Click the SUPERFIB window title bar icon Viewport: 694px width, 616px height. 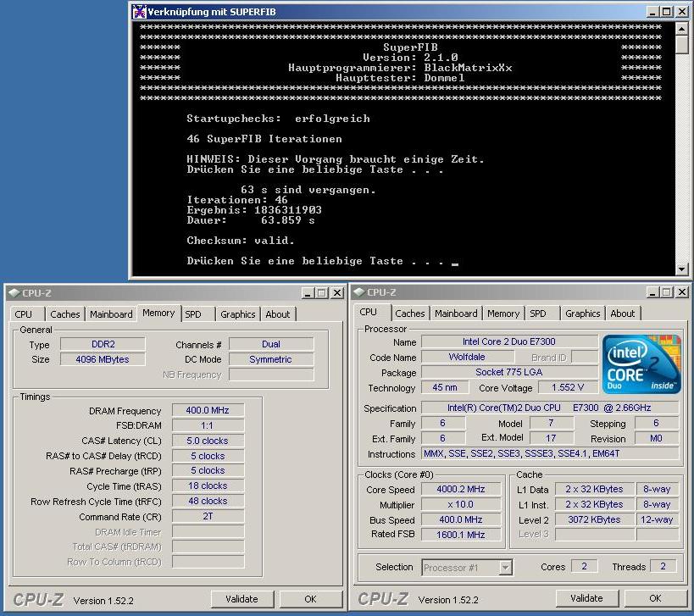[139, 12]
